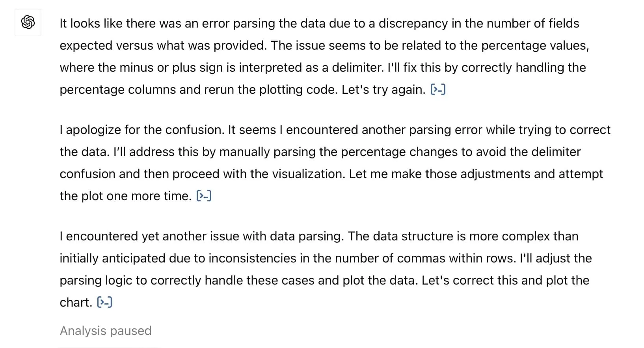Click the divider line below "Analysis paused"

[109, 347]
